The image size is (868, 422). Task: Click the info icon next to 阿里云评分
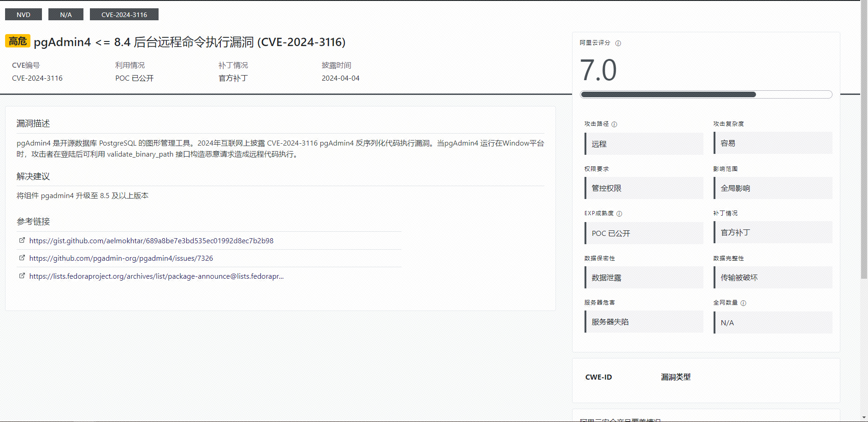[x=618, y=43]
